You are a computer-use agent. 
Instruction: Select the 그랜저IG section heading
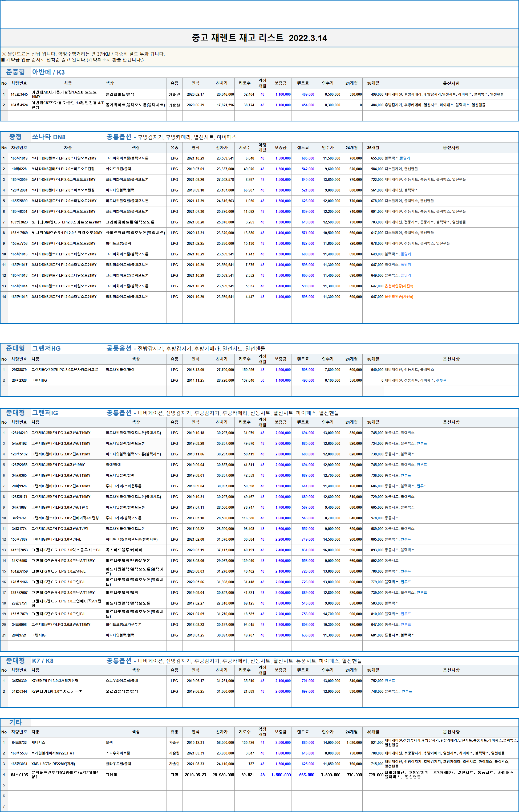pyautogui.click(x=45, y=413)
